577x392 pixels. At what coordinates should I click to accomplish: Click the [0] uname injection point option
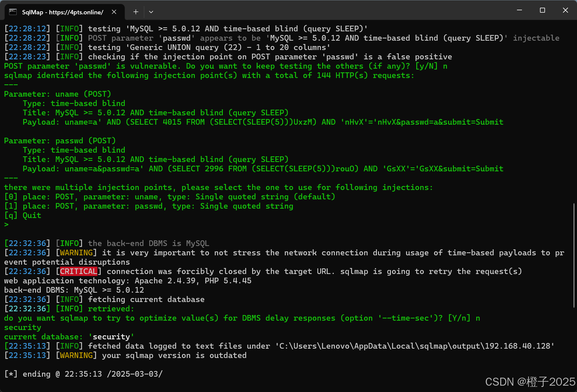point(170,197)
